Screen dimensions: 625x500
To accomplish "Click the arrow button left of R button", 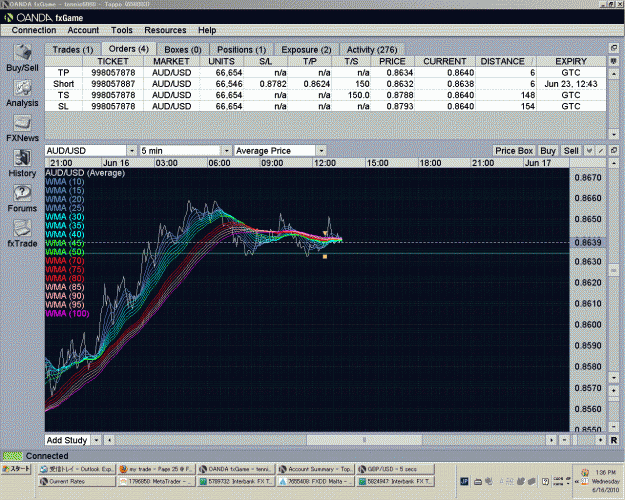I will 601,440.
